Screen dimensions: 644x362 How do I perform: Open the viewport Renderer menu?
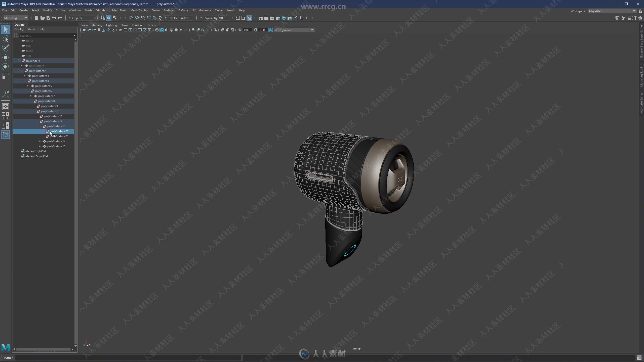point(138,25)
